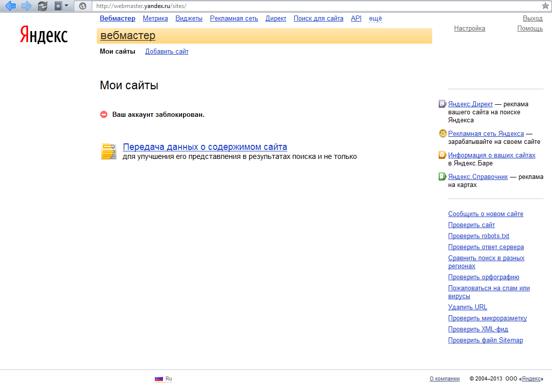
Task: Open the bookmarks dropdown arrow in toolbar
Action: [x=66, y=6]
